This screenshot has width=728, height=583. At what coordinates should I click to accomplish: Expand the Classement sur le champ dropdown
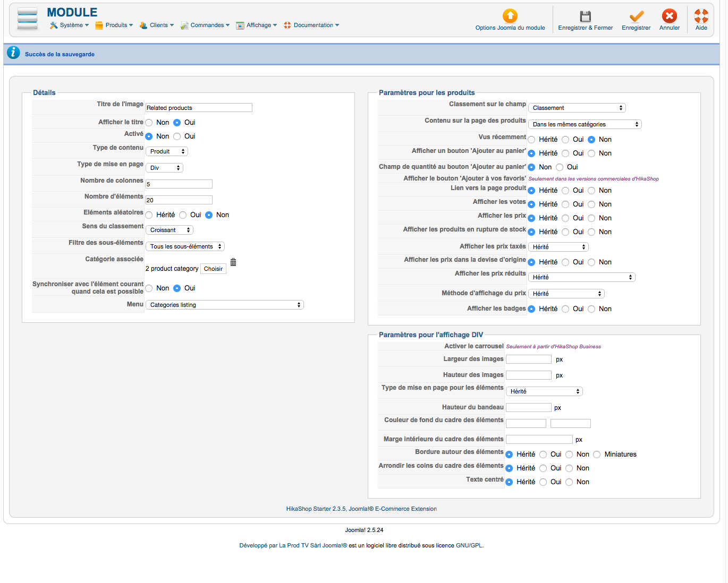577,108
